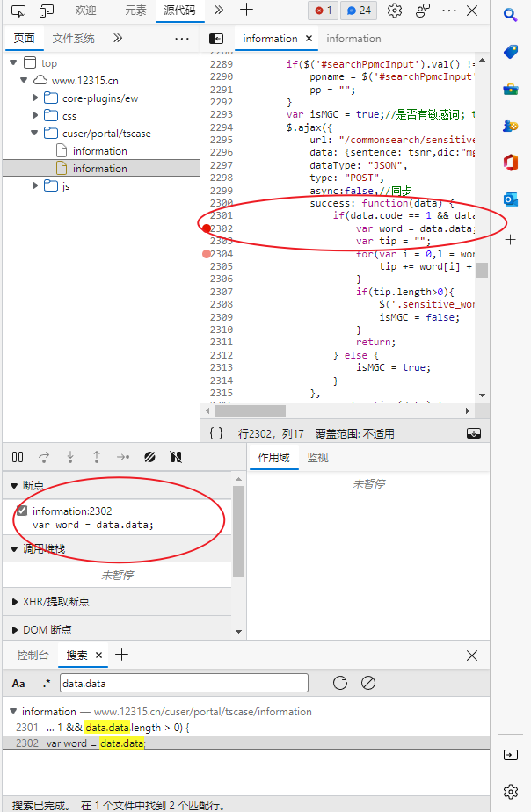Image resolution: width=531 pixels, height=812 pixels.
Task: Select the 文件系统 navigator tab
Action: pos(74,39)
